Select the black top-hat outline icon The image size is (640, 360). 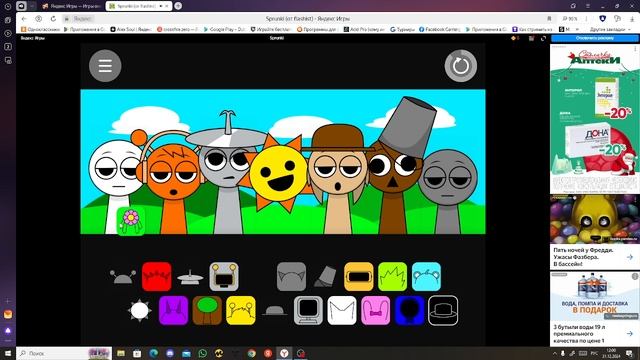tap(443, 311)
